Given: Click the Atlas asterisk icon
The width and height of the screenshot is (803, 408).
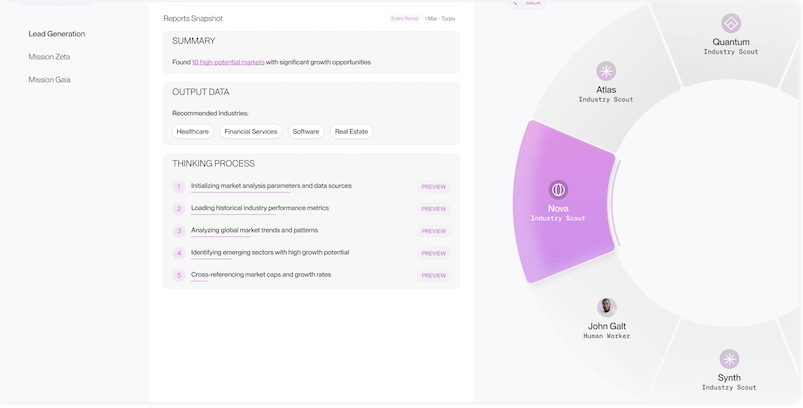Looking at the screenshot, I should click(606, 71).
